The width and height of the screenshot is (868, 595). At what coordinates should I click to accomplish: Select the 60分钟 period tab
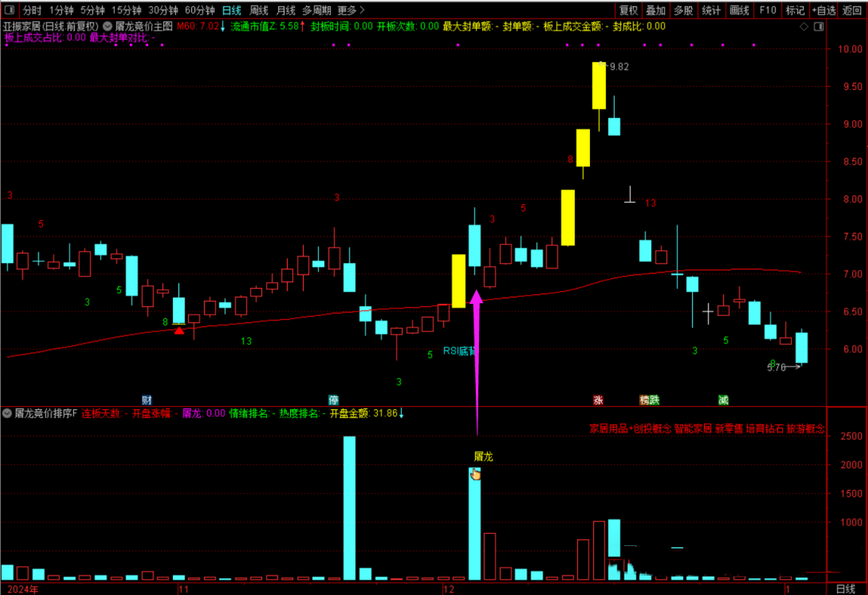coord(199,10)
